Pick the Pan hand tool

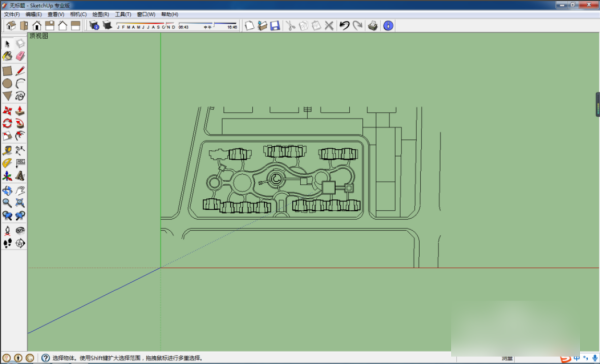[x=20, y=190]
